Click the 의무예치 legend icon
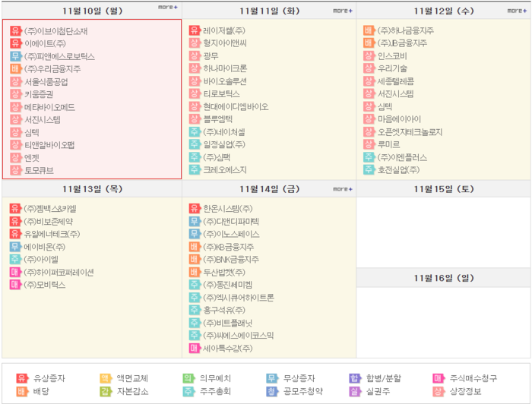The width and height of the screenshot is (532, 404). coord(188,378)
